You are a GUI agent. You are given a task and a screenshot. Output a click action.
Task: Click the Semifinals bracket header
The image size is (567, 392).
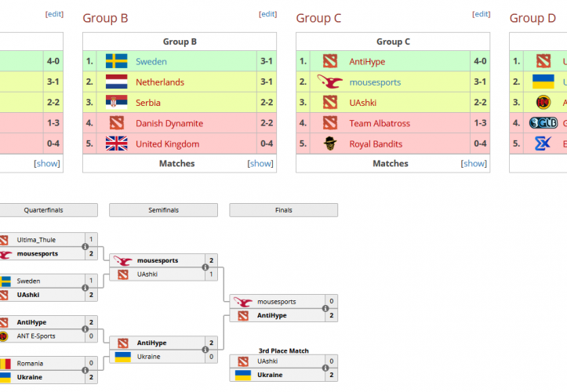point(163,210)
